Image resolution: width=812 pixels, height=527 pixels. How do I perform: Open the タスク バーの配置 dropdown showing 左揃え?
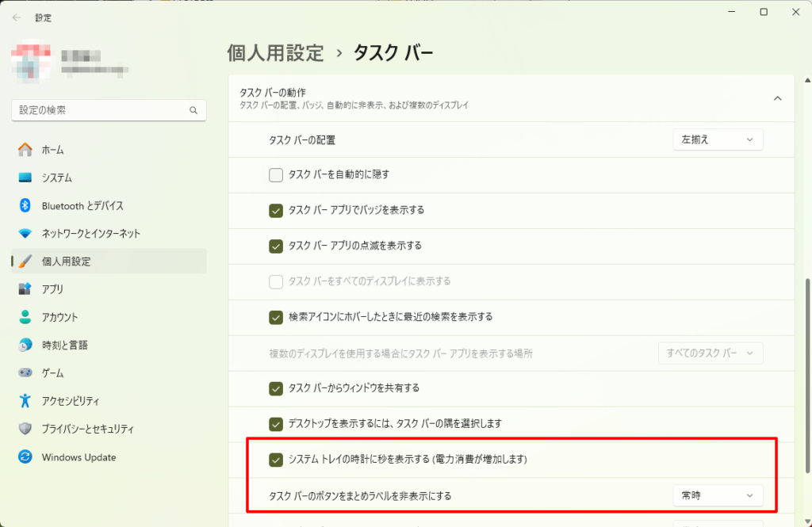pyautogui.click(x=718, y=139)
